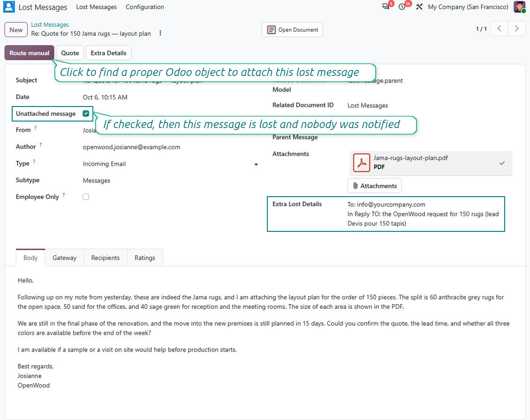Screen dimensions: 530x420
Task: Click the OpenWood signature line
Action: (34, 385)
